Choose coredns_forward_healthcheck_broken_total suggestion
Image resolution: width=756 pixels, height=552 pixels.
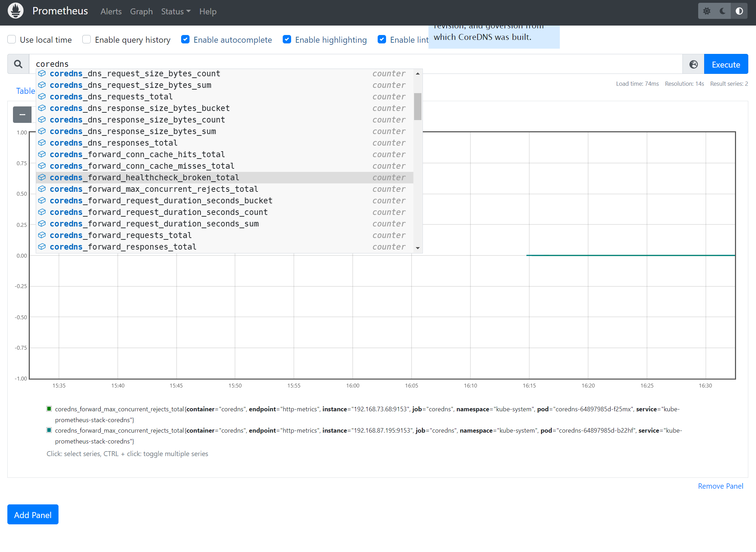tap(225, 177)
